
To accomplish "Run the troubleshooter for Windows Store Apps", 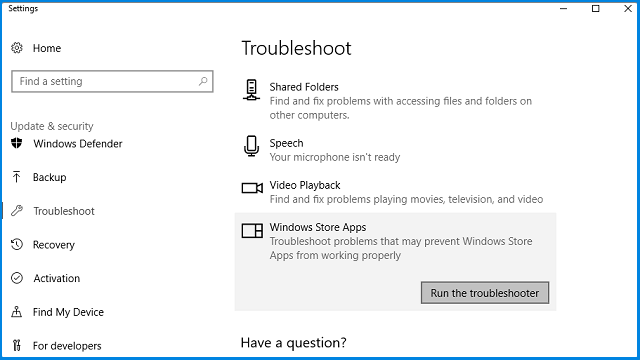I will click(485, 293).
